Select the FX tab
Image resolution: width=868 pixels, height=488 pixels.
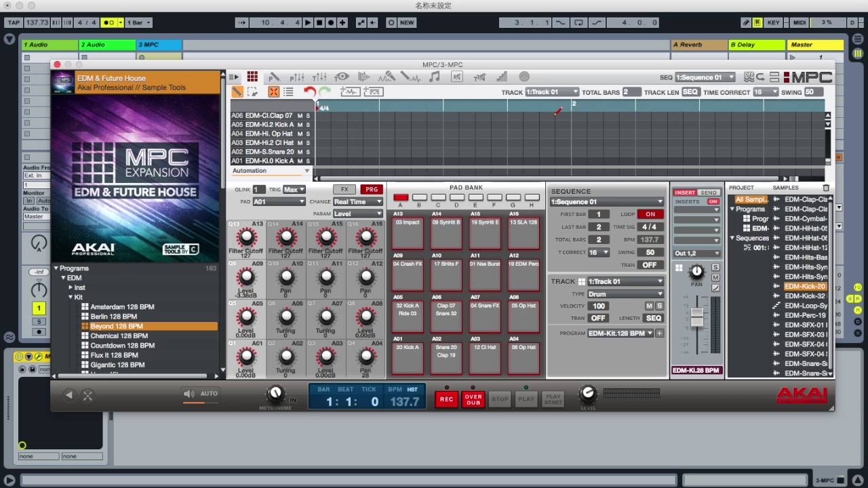coord(344,190)
